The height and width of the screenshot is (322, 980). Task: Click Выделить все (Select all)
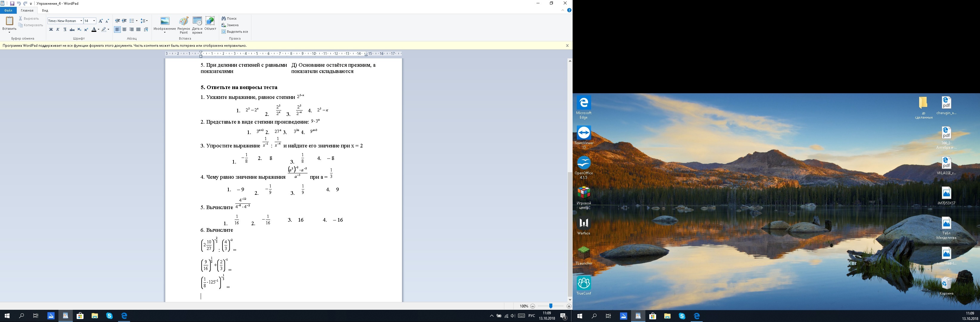click(x=235, y=32)
